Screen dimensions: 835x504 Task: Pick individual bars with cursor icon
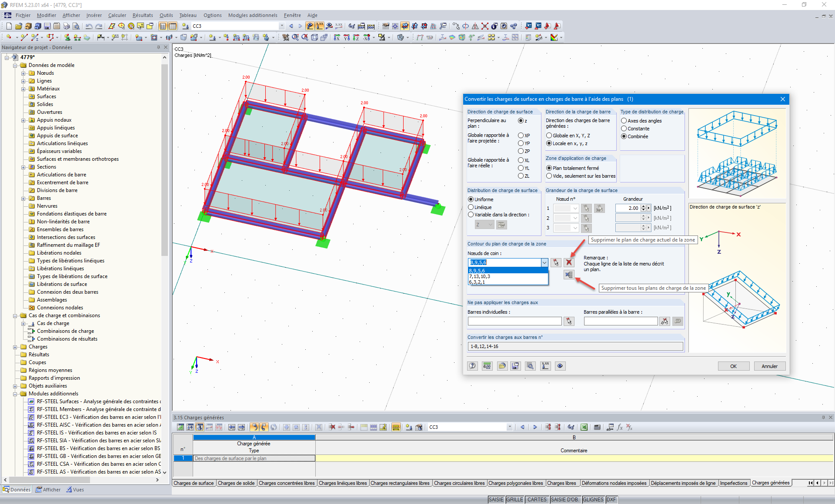pos(569,321)
